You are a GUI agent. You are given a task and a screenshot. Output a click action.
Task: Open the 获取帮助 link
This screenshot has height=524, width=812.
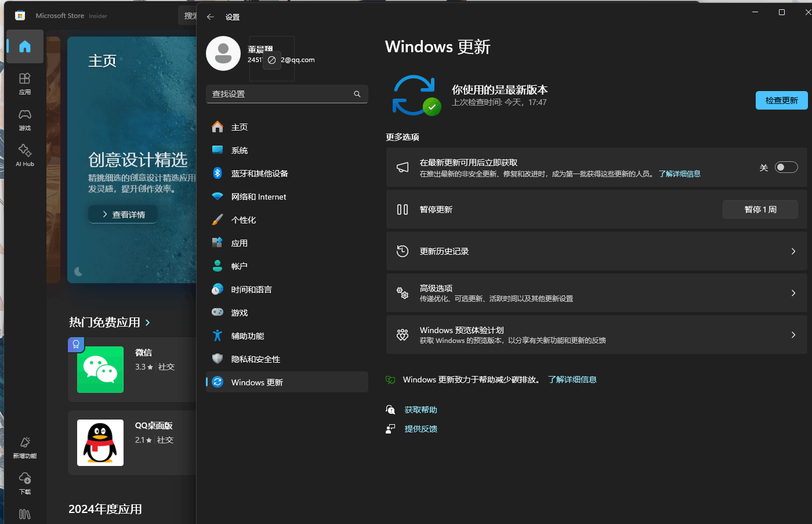420,410
